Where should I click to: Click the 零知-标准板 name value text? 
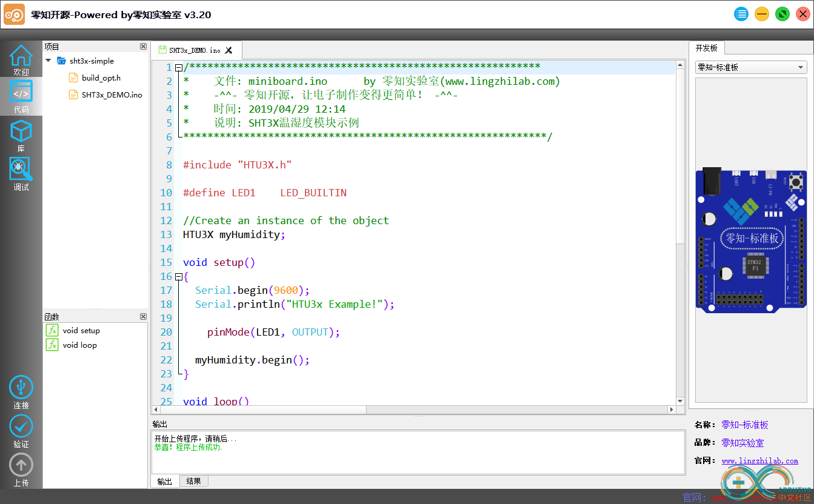(x=744, y=425)
